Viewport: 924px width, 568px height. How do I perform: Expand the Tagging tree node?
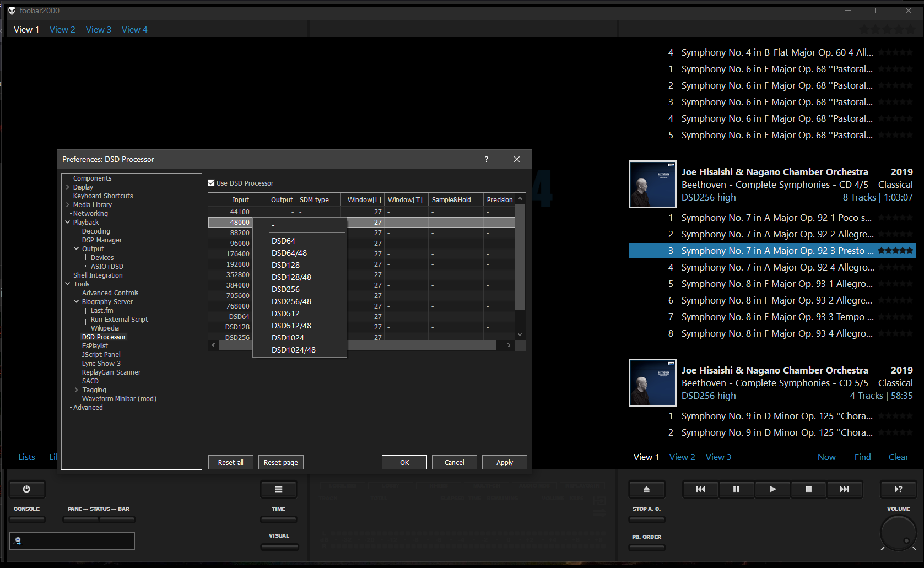tap(77, 390)
